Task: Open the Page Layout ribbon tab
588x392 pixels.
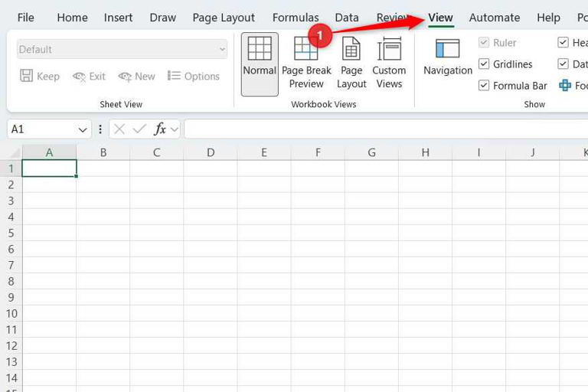Action: [224, 18]
